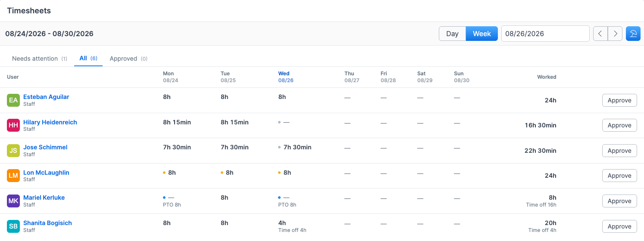Viewport: 644px width, 241px height.
Task: Open Shanita Bogisich's Wednesday 4h entry
Action: pos(292,226)
